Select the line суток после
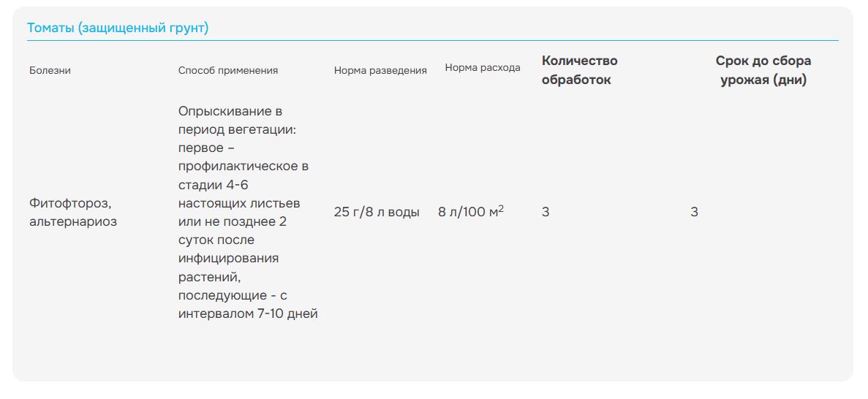Screen dimensions: 868x399 coord(216,240)
